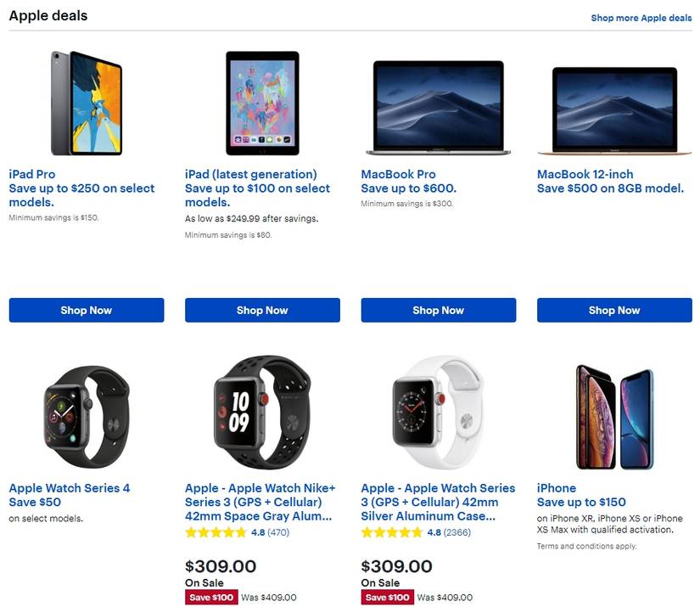Click the iPad Pro product image
700x607 pixels.
(86, 102)
